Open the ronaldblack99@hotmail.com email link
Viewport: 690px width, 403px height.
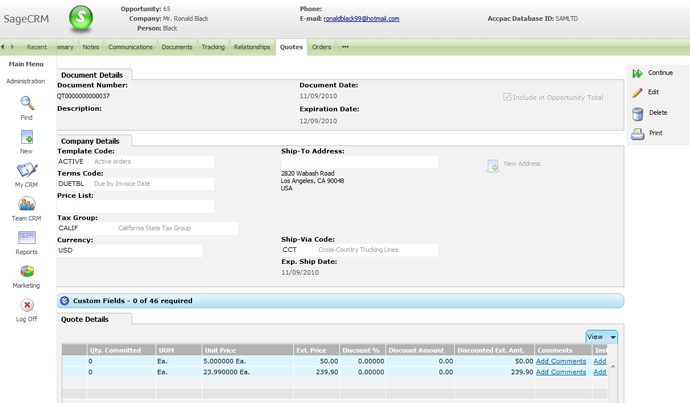pyautogui.click(x=361, y=19)
